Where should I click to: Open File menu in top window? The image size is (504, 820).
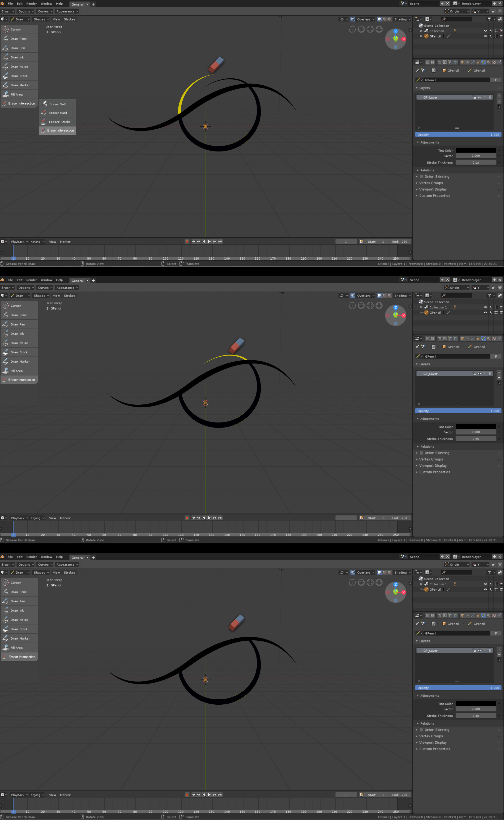point(10,4)
